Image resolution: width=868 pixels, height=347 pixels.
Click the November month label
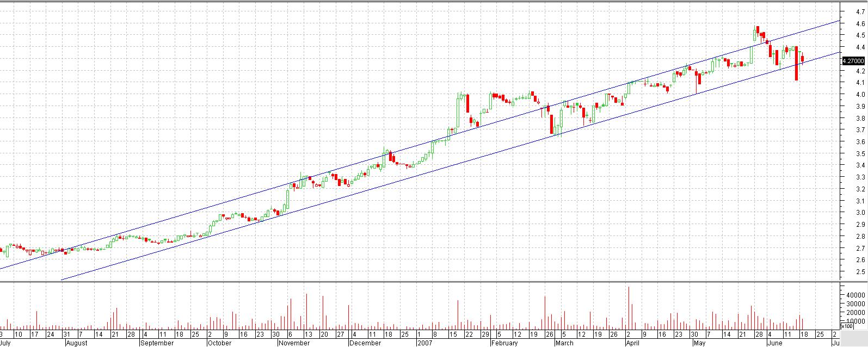click(294, 343)
